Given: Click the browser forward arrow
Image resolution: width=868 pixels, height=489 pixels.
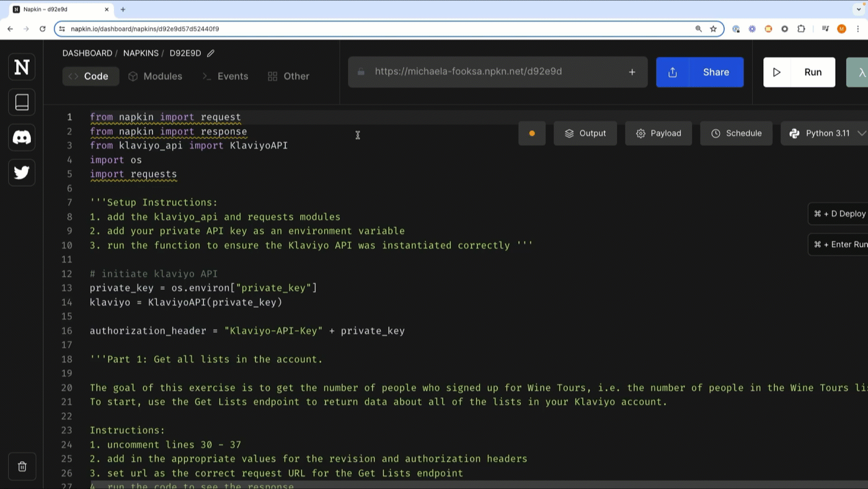Looking at the screenshot, I should (x=26, y=29).
